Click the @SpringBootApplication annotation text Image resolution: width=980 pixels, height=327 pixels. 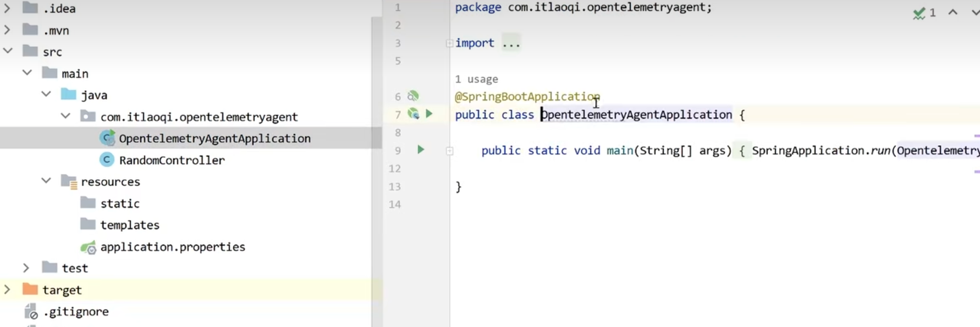point(527,97)
